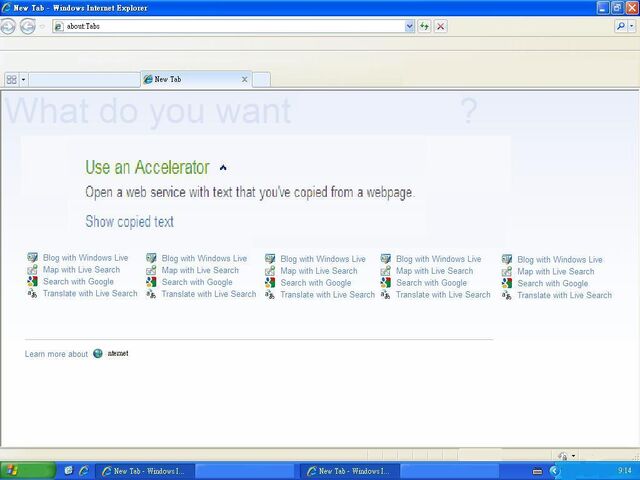The width and height of the screenshot is (640, 480).
Task: Open the zoom level dropdown arrow
Action: 573,456
